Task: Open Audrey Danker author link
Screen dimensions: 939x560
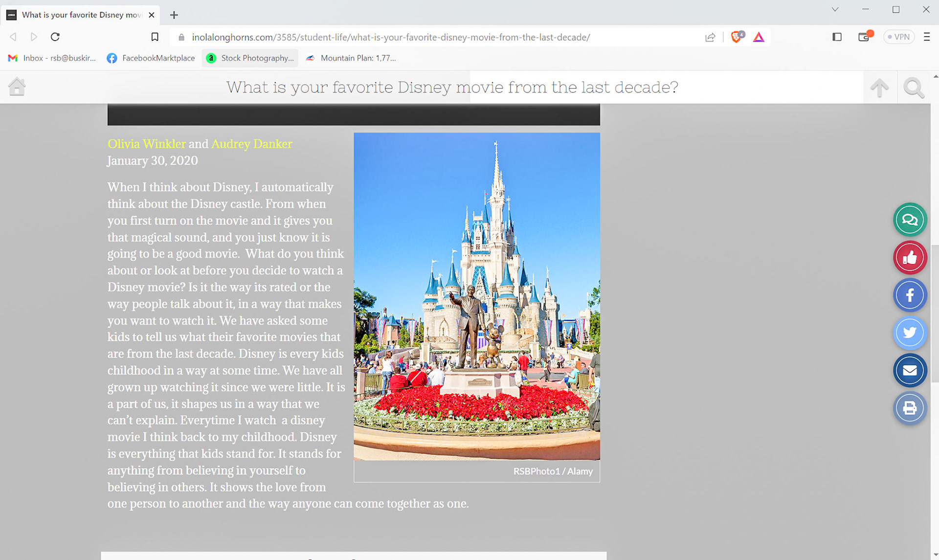Action: 251,144
